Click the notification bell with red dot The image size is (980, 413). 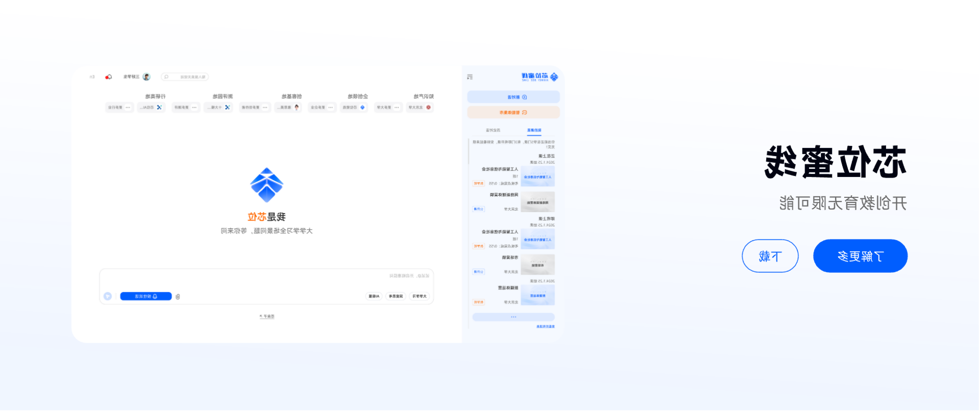pyautogui.click(x=108, y=77)
